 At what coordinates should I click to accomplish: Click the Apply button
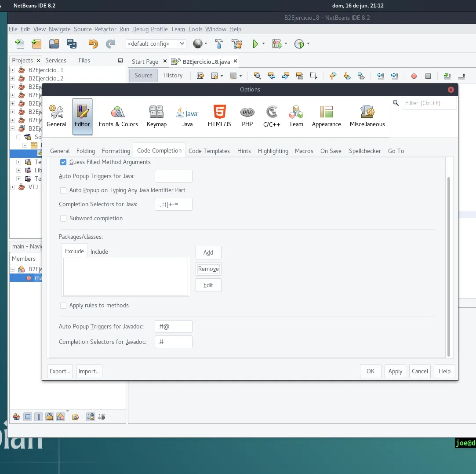tap(395, 372)
